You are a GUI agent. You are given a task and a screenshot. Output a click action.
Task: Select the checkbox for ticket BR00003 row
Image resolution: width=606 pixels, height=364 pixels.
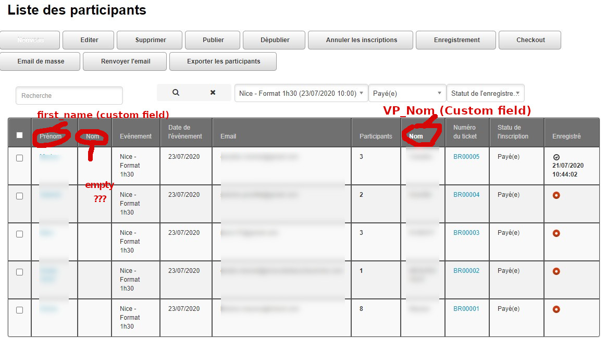click(x=20, y=234)
